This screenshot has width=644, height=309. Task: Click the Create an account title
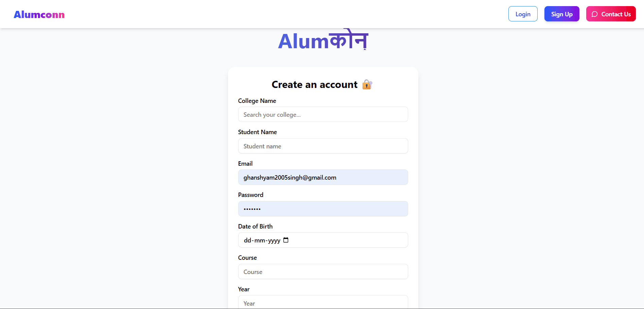tap(314, 85)
